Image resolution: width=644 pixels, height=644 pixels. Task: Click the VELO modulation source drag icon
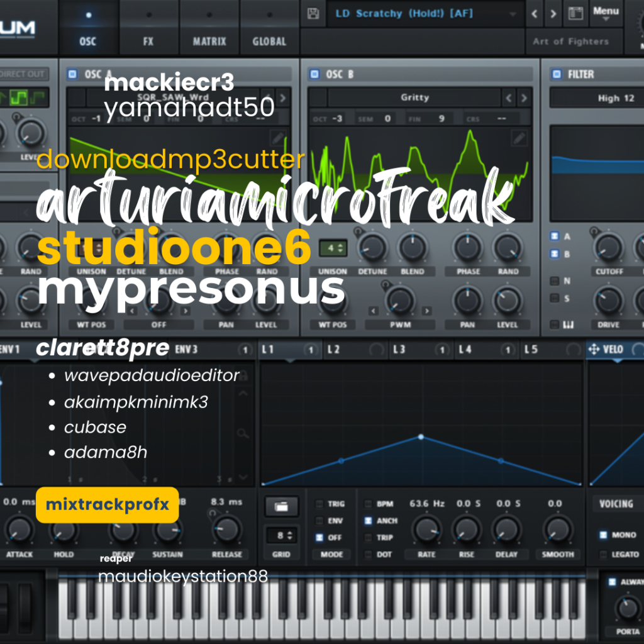(594, 350)
